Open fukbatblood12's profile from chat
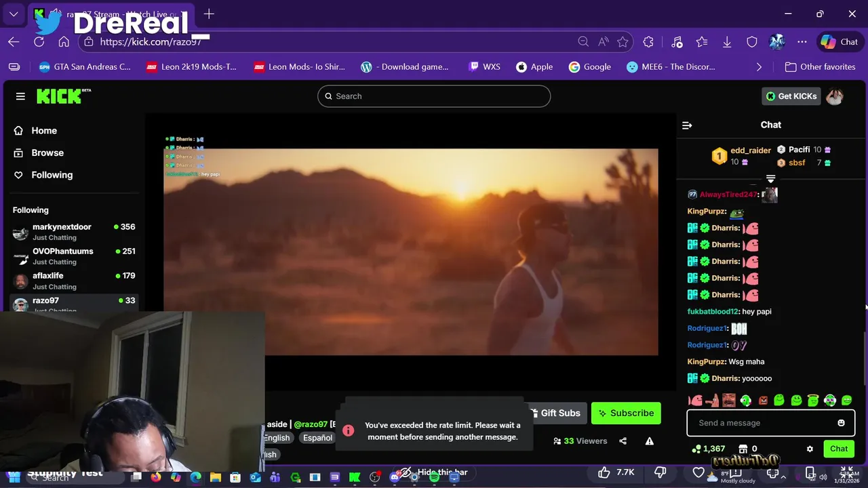Viewport: 868px width, 488px height. (x=713, y=312)
